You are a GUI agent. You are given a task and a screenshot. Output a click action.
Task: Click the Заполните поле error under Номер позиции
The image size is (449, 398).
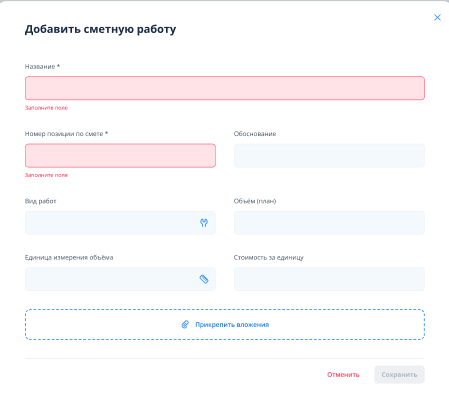[46, 175]
